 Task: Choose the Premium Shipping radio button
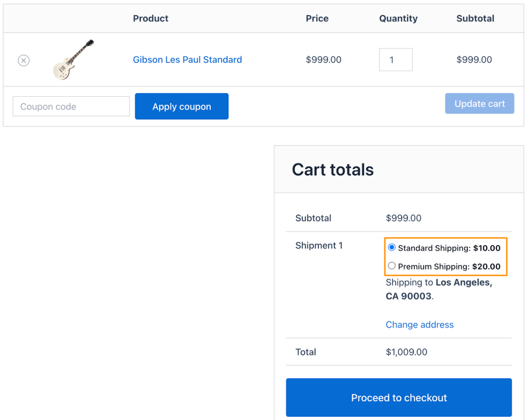click(391, 266)
